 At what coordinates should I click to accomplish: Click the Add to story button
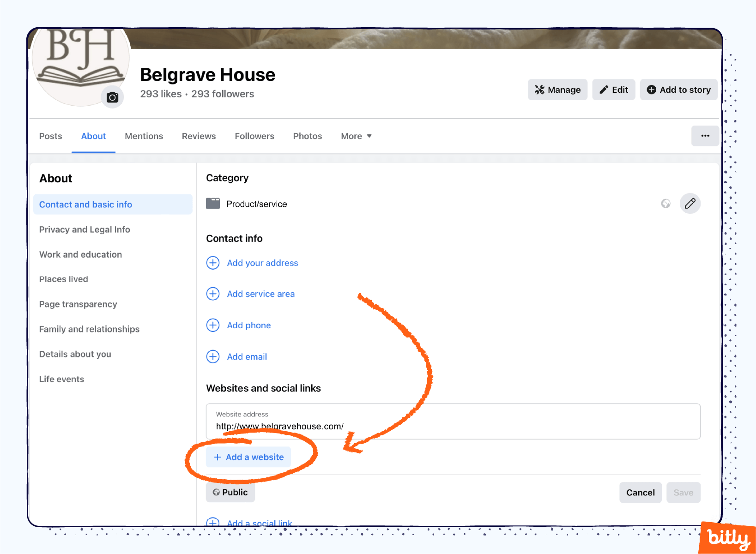(678, 90)
